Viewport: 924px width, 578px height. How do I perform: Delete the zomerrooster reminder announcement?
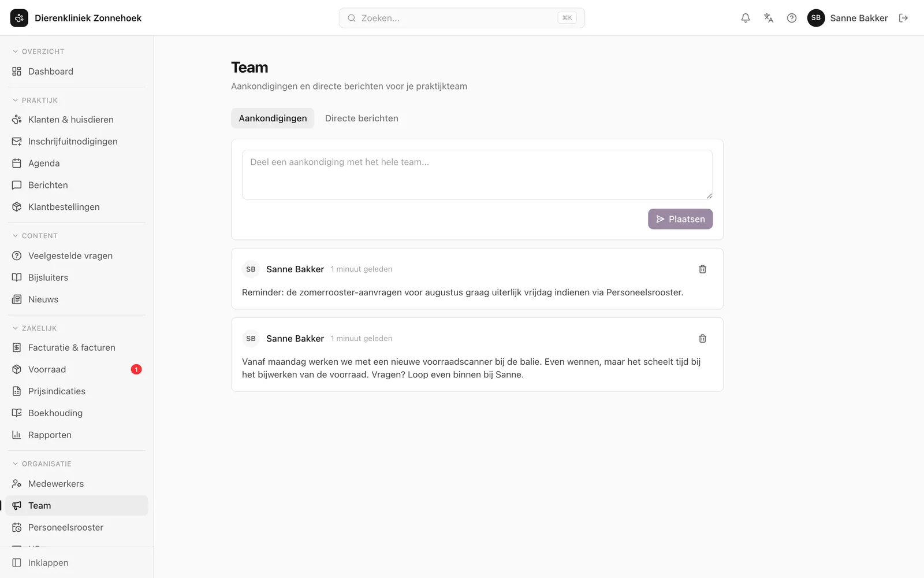(x=703, y=269)
